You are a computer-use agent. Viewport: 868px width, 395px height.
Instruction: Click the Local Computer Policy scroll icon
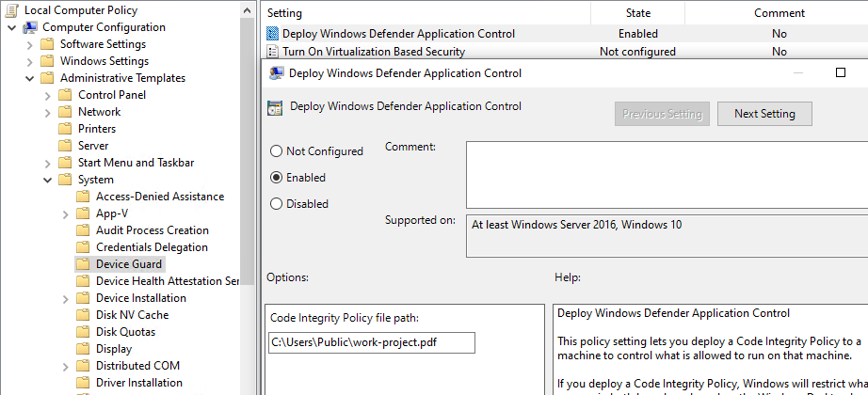(11, 10)
